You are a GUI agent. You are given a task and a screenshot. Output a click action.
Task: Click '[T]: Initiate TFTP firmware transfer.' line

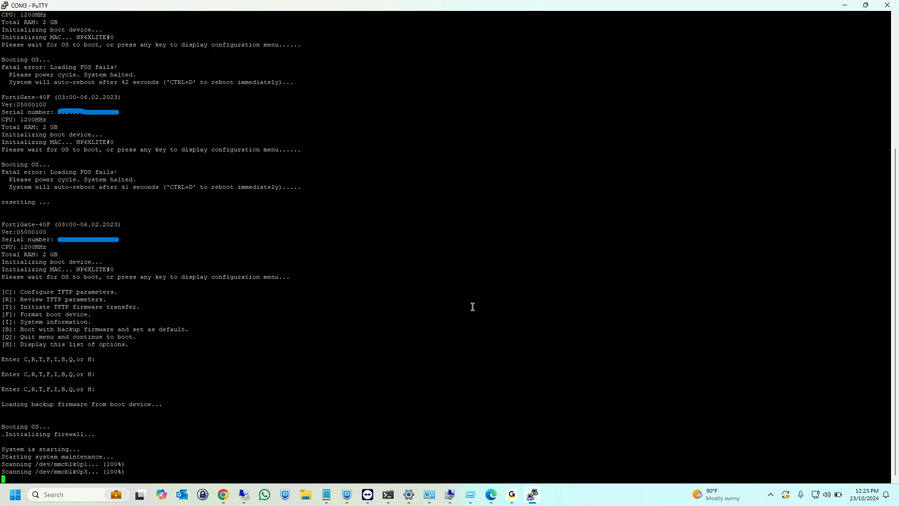pyautogui.click(x=71, y=307)
